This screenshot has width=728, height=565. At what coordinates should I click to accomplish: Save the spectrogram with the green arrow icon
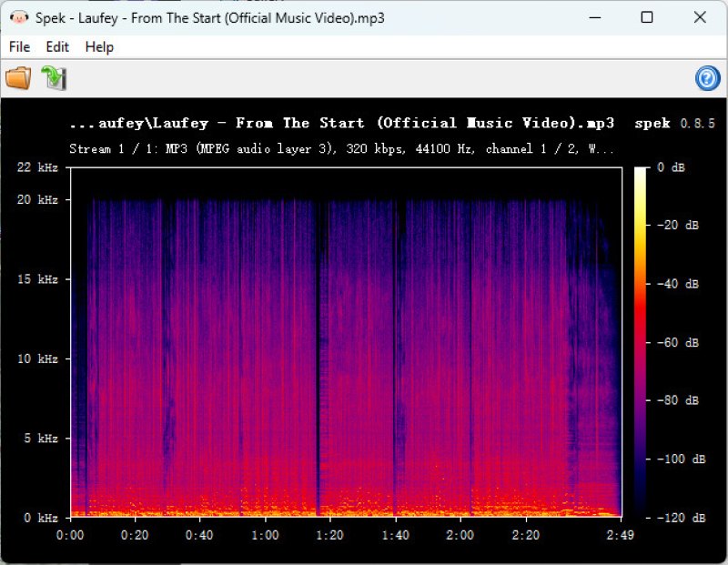click(54, 77)
